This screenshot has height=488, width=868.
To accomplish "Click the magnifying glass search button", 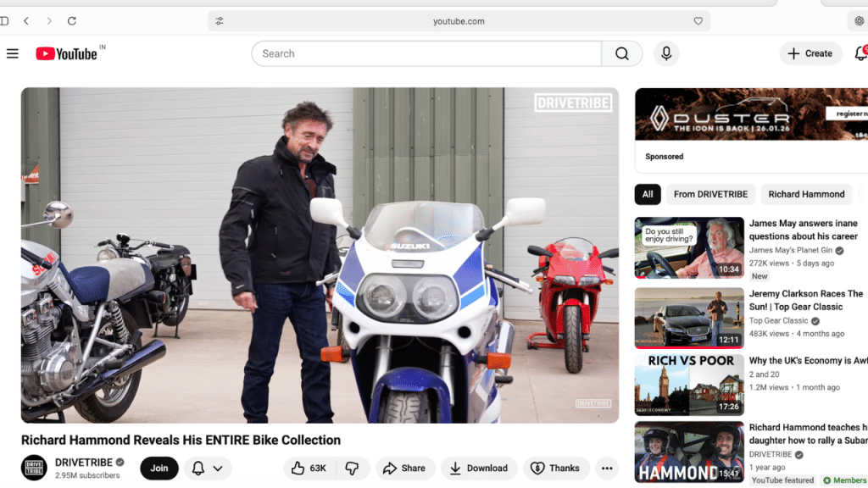I will coord(621,53).
